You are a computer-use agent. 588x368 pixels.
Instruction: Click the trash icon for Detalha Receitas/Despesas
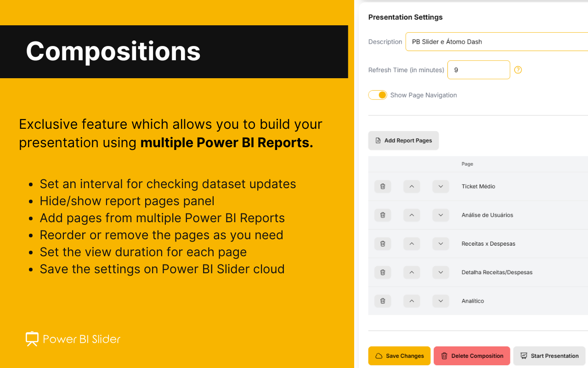[382, 272]
